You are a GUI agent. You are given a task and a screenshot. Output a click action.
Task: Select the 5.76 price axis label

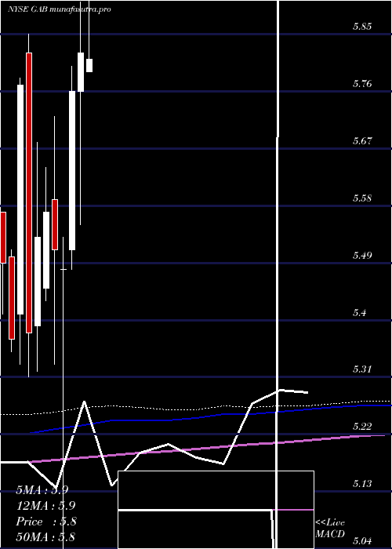[x=362, y=84]
